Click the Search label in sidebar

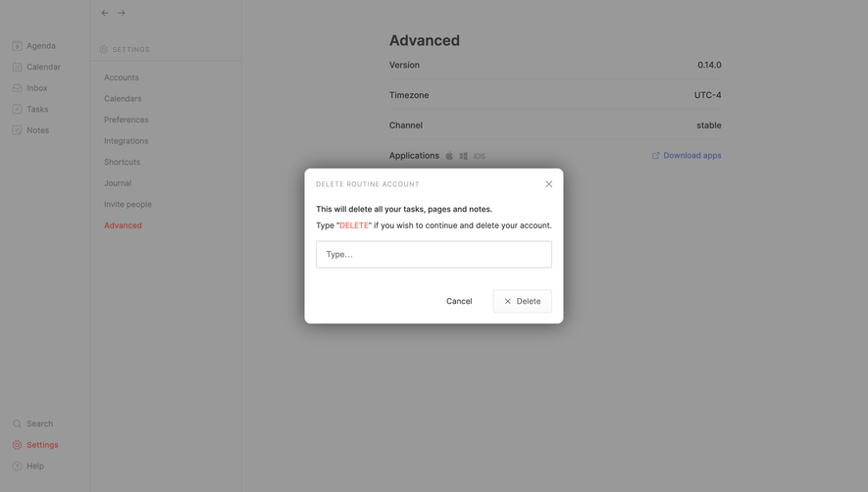pos(40,424)
